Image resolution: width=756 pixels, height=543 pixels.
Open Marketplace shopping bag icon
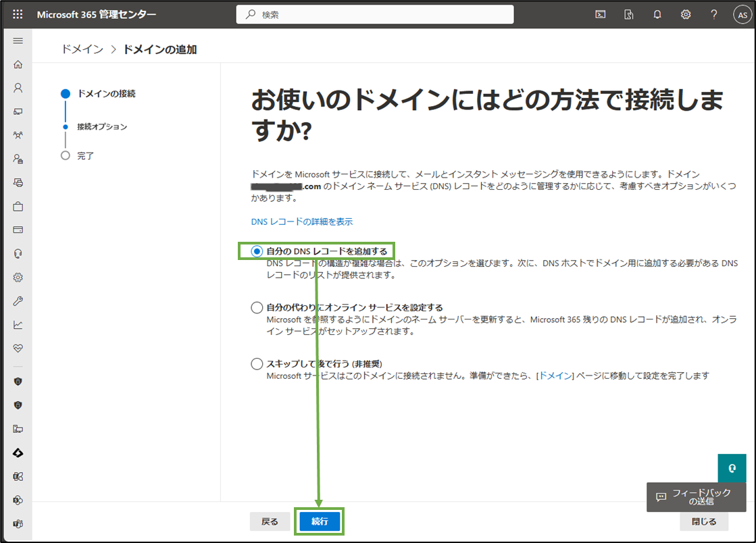[18, 207]
